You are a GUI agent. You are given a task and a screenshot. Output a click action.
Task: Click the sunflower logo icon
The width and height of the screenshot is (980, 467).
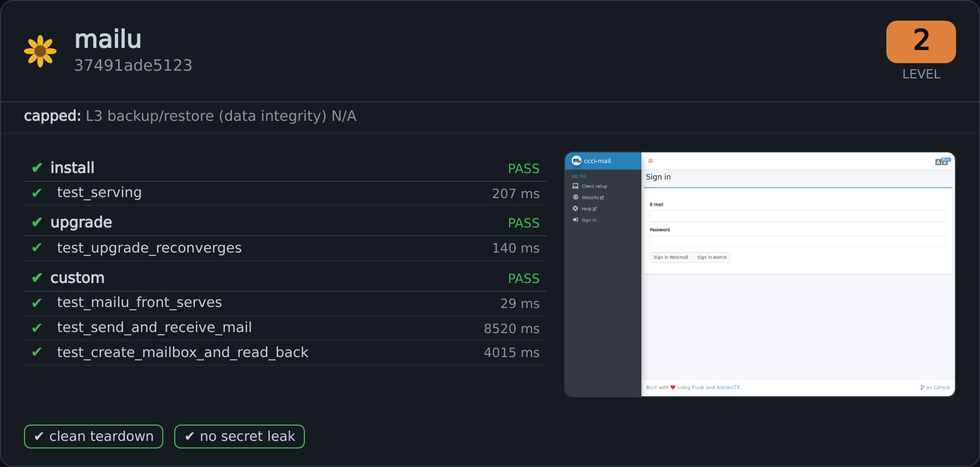pyautogui.click(x=40, y=51)
